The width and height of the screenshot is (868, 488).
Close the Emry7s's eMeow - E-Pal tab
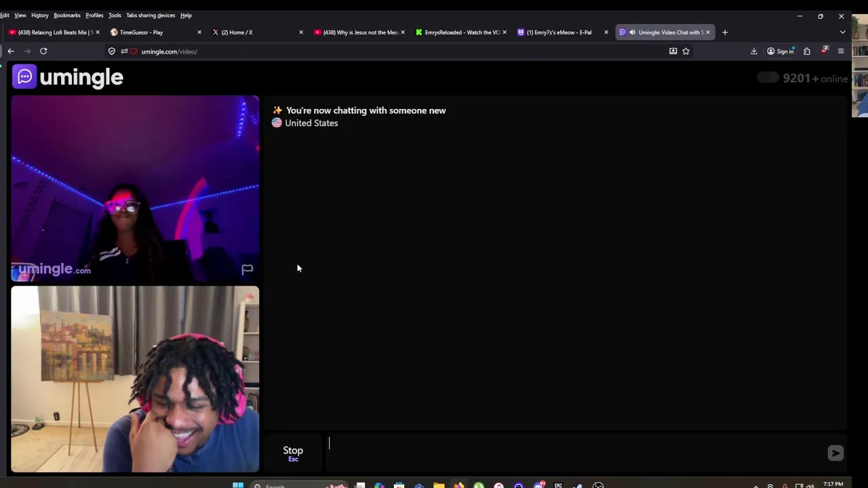(x=606, y=32)
